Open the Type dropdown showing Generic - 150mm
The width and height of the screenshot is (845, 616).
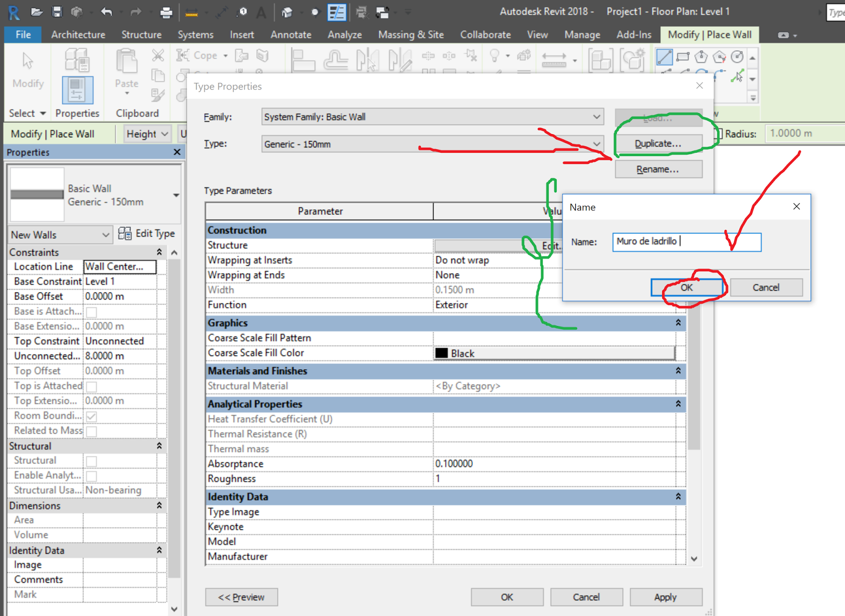point(433,144)
